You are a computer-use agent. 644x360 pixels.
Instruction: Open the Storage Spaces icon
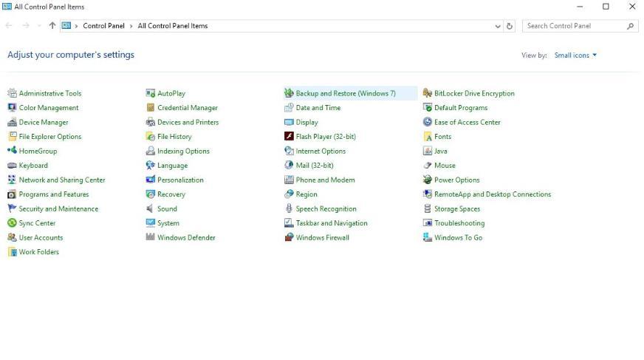[x=427, y=208]
